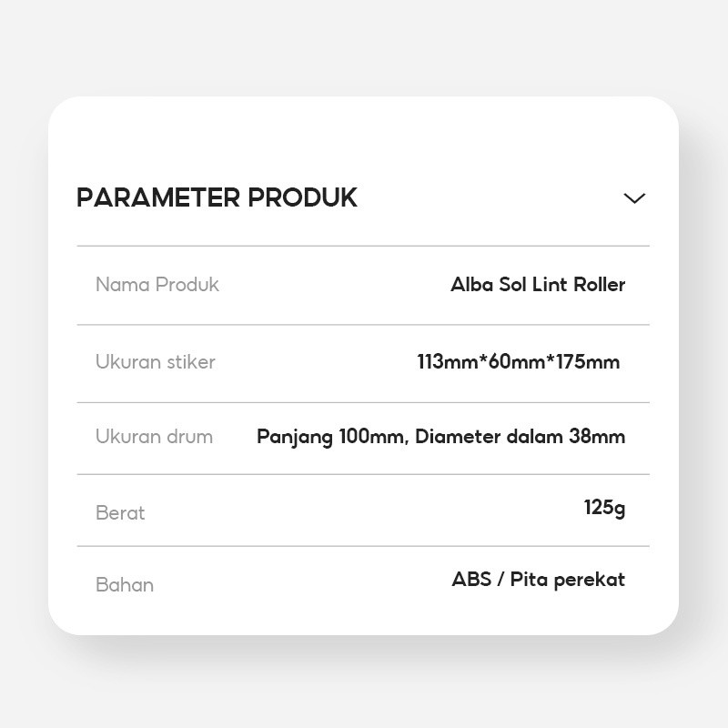The height and width of the screenshot is (728, 728).
Task: Select the Ukuran drum label
Action: tap(154, 437)
